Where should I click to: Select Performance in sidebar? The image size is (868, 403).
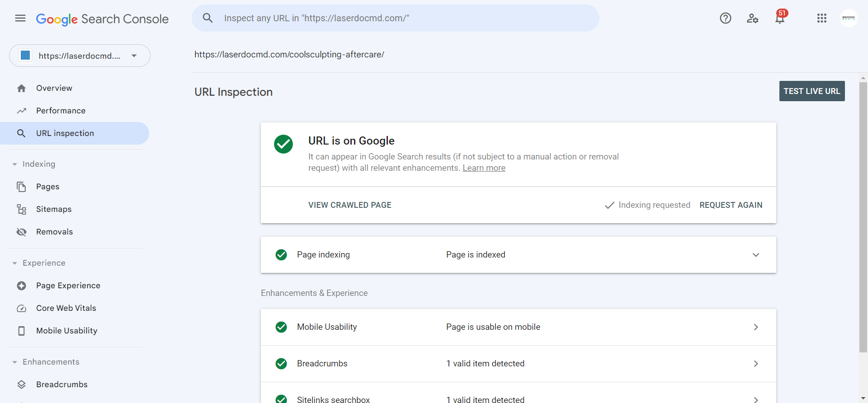pos(61,111)
